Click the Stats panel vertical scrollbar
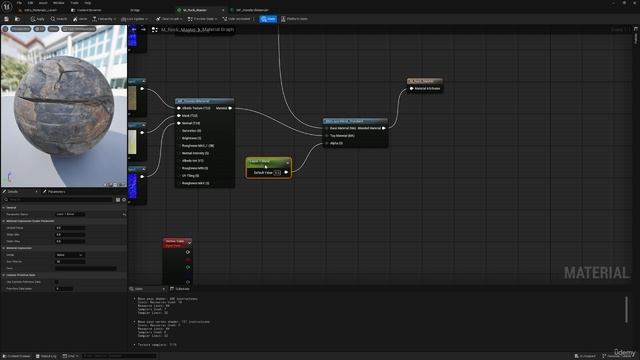The height and width of the screenshot is (360, 640). tap(627, 309)
